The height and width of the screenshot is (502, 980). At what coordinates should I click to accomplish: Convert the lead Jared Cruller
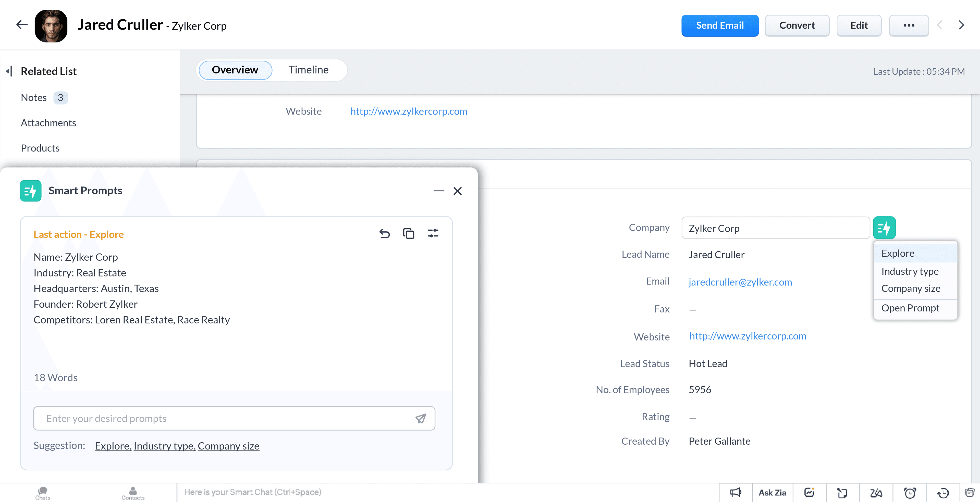[797, 26]
